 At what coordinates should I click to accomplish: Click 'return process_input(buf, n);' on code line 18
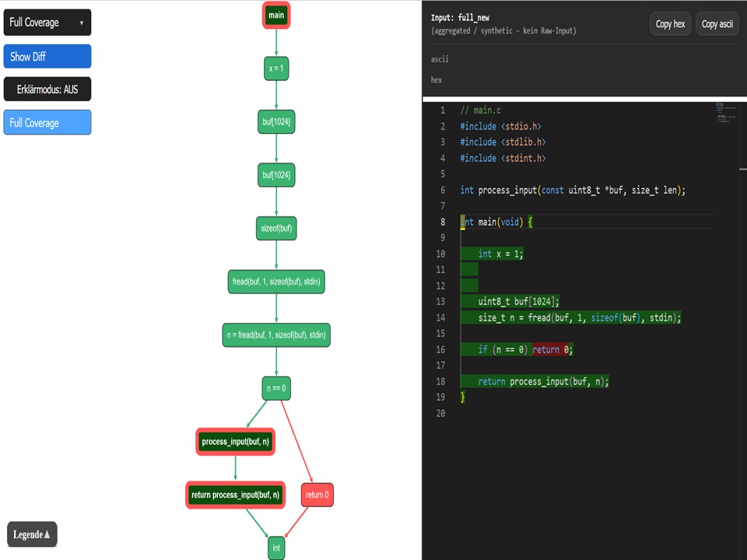[x=544, y=381]
